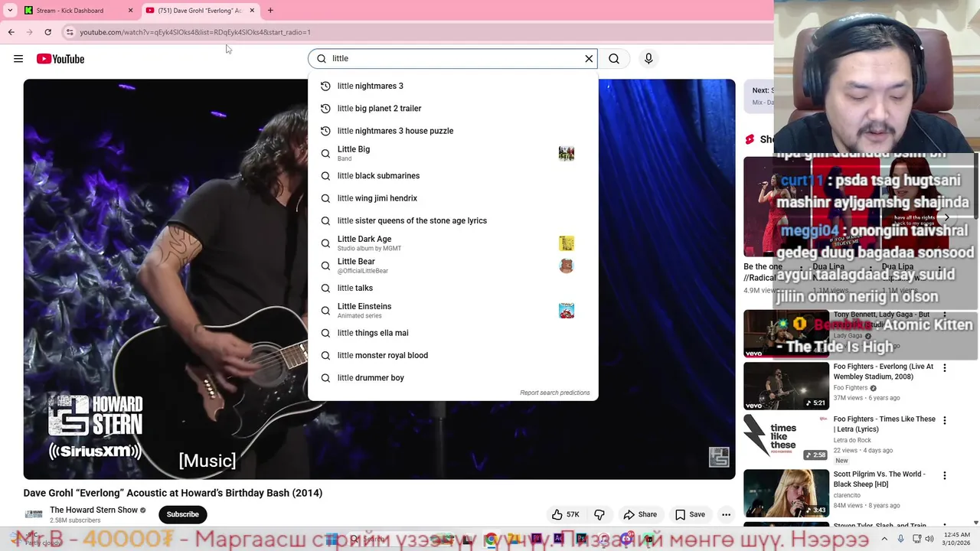Select suggestion 'little monster royal blood'
Viewport: 980px width, 551px height.
[x=452, y=355]
